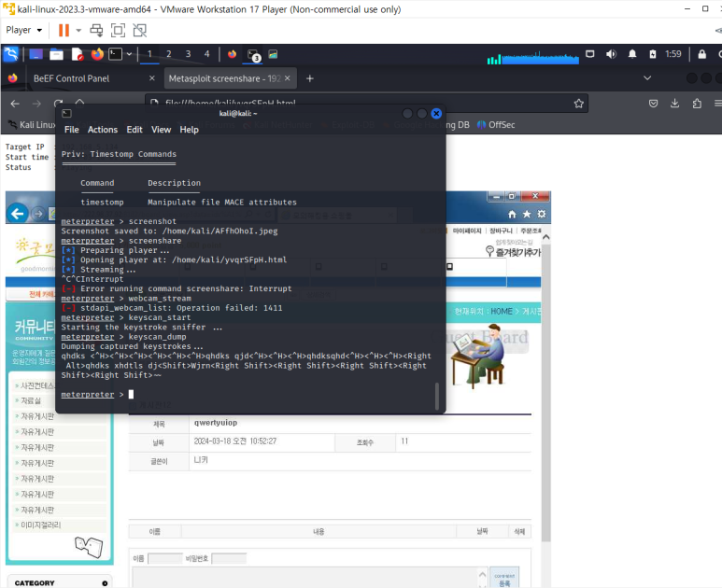Go back in Firefox
This screenshot has height=588, width=722.
pos(15,104)
